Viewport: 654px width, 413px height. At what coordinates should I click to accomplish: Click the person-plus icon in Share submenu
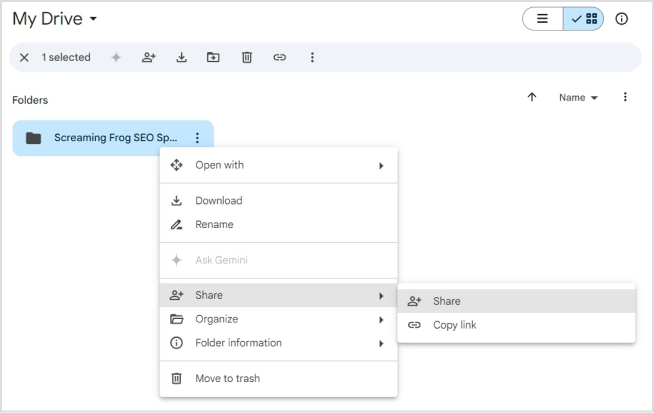(414, 301)
